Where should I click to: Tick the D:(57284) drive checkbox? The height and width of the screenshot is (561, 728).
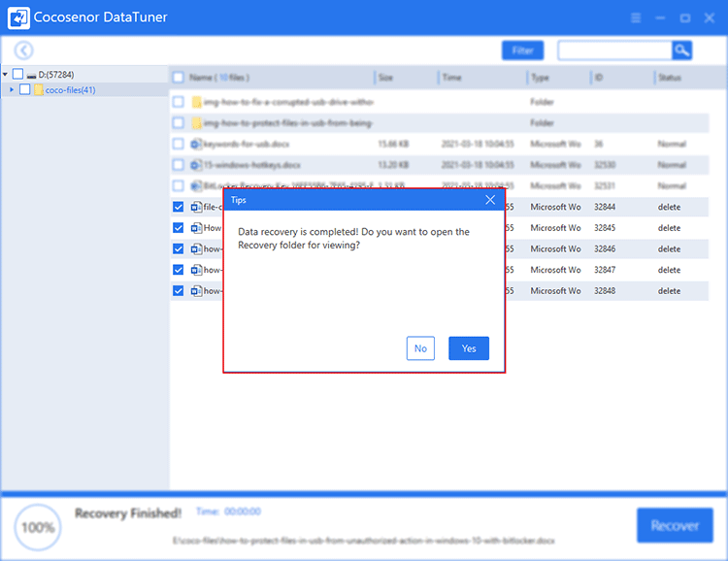(x=17, y=74)
